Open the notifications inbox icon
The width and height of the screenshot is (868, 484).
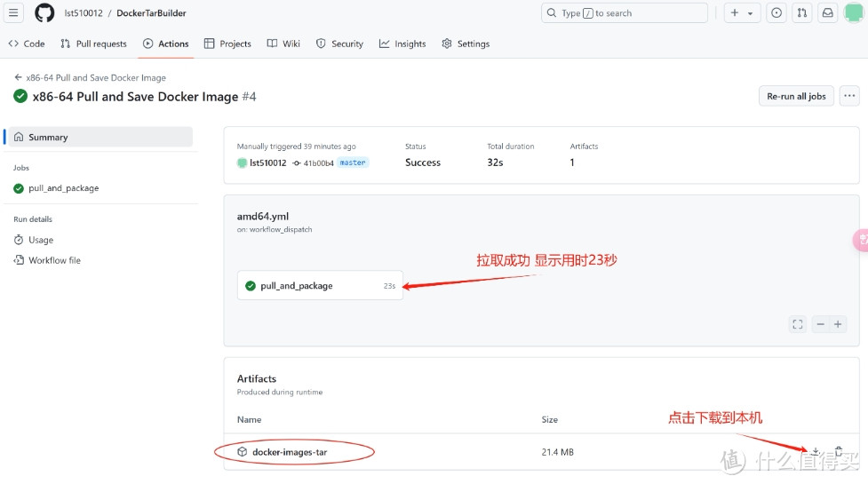click(x=827, y=12)
